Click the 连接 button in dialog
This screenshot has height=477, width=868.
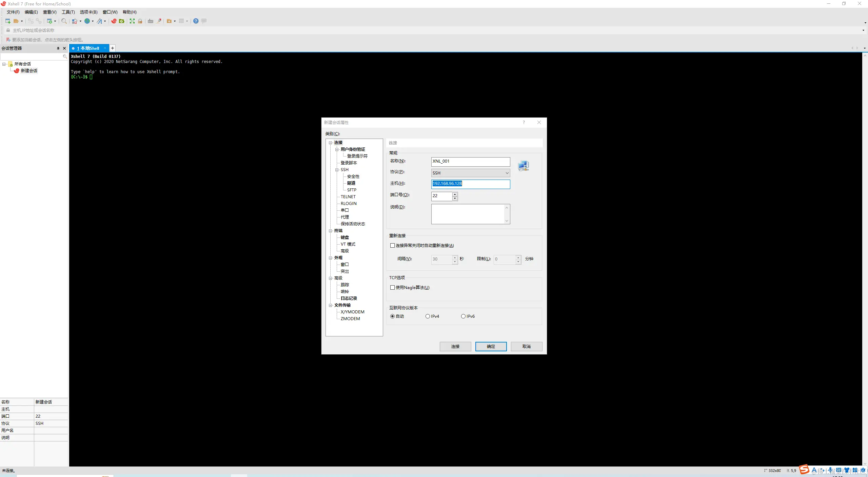(455, 346)
